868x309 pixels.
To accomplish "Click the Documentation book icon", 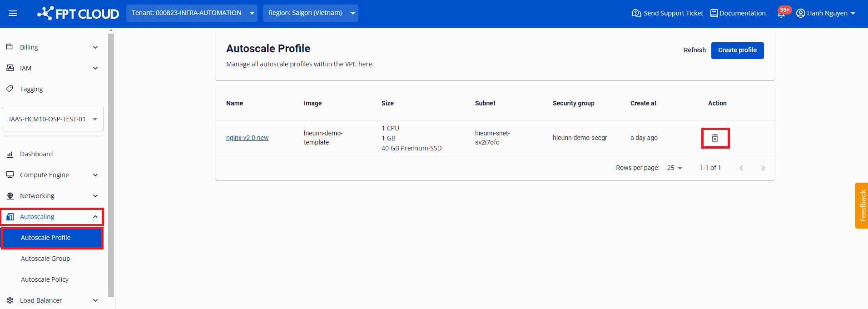I will (x=714, y=13).
